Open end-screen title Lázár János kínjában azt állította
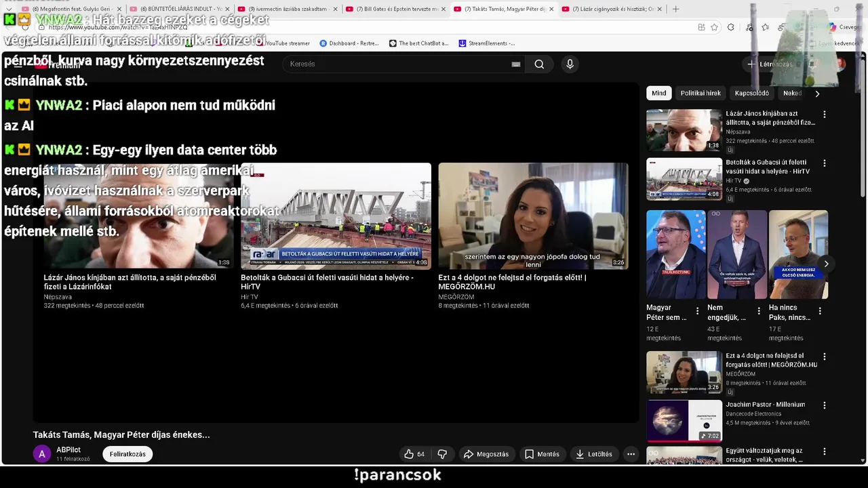The width and height of the screenshot is (868, 488). tap(130, 282)
